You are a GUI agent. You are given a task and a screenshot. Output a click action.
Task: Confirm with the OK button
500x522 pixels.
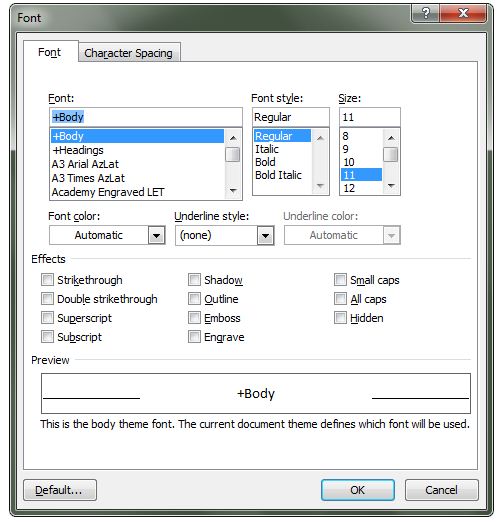point(358,490)
